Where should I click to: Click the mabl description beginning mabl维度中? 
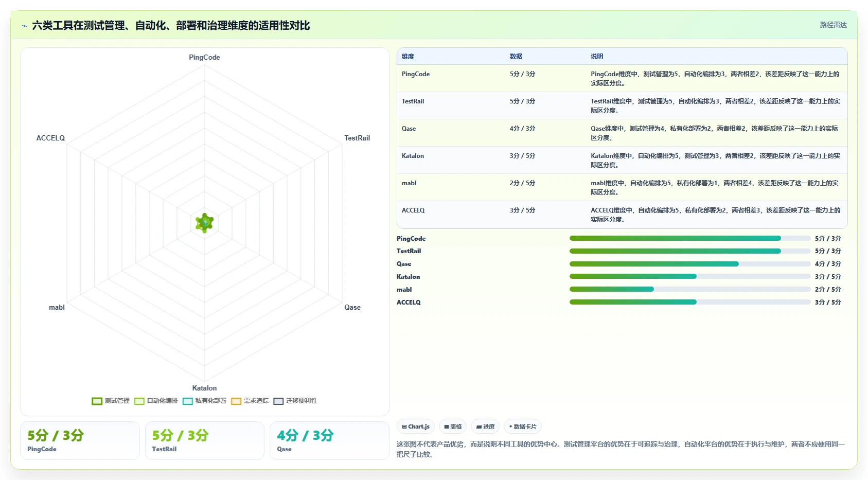pyautogui.click(x=715, y=188)
